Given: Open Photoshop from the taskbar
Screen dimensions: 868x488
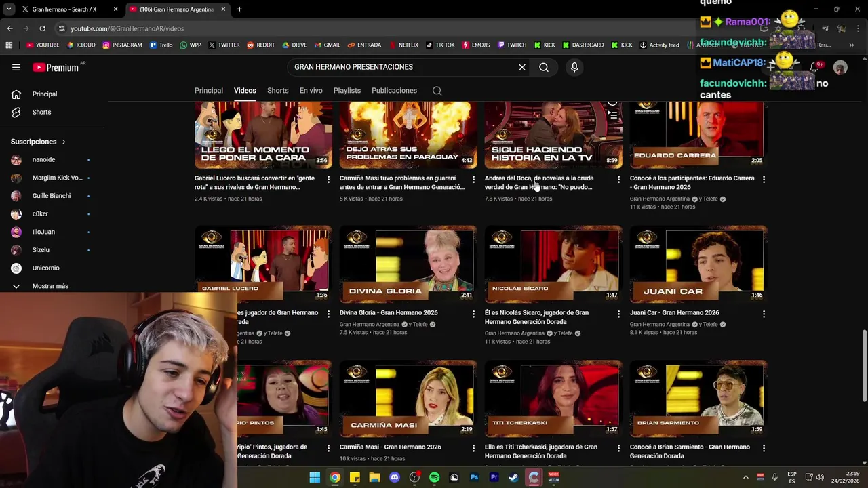Looking at the screenshot, I should [x=474, y=477].
